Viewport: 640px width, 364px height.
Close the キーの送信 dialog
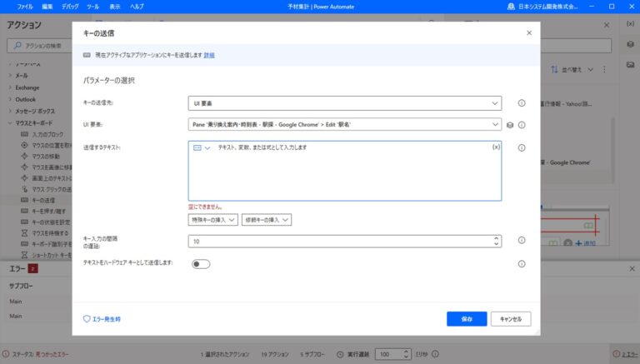(529, 32)
